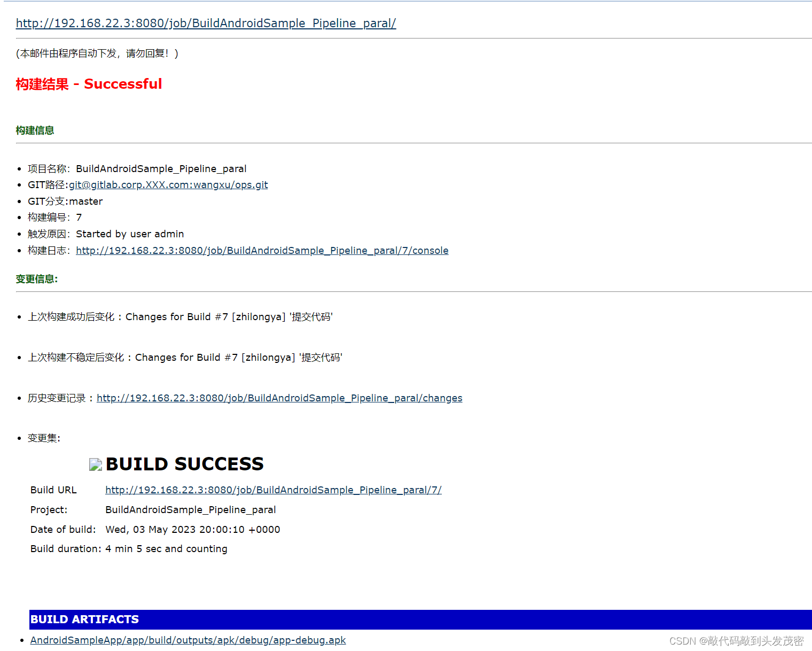Click the '历史变更记录' label
Image resolution: width=812 pixels, height=651 pixels.
point(57,398)
